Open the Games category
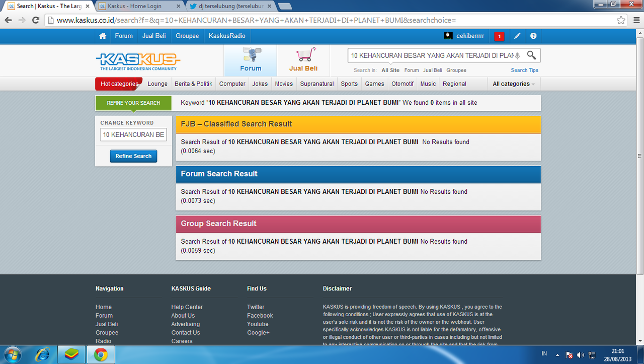 (375, 84)
